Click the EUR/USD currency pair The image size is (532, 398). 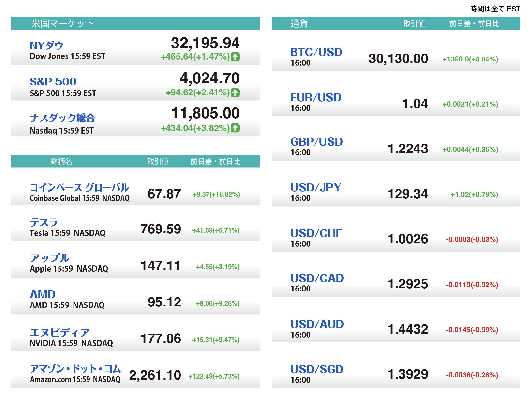click(316, 97)
